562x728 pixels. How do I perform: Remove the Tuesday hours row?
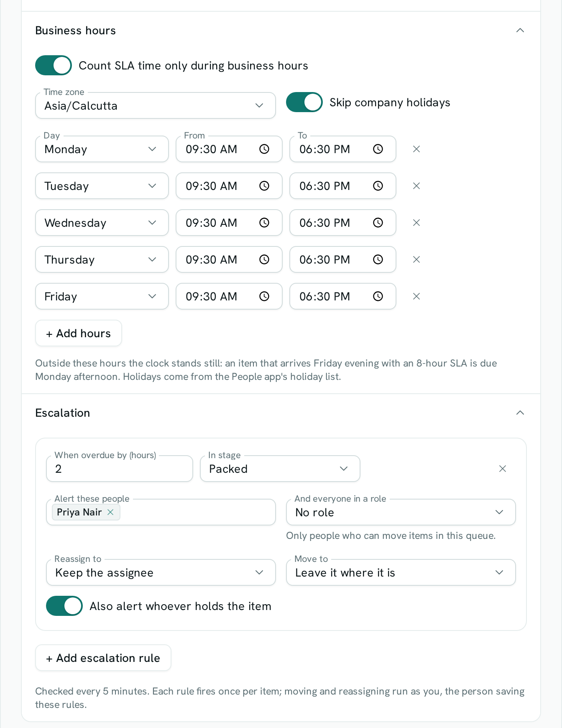(416, 186)
